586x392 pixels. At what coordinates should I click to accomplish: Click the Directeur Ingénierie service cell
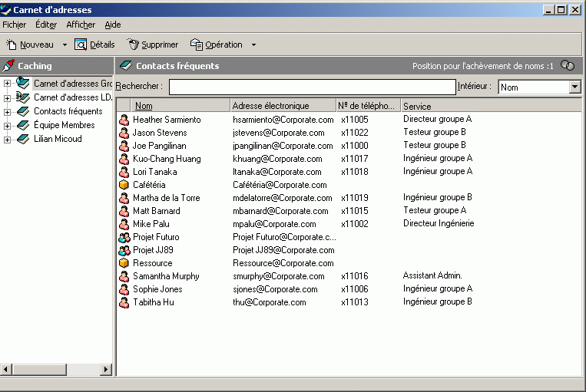pyautogui.click(x=439, y=223)
